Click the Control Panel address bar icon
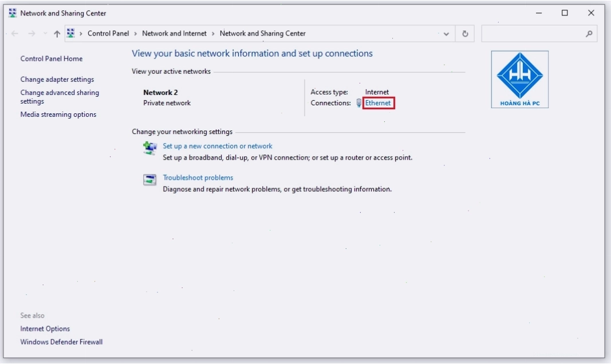The image size is (611, 364). pos(70,33)
